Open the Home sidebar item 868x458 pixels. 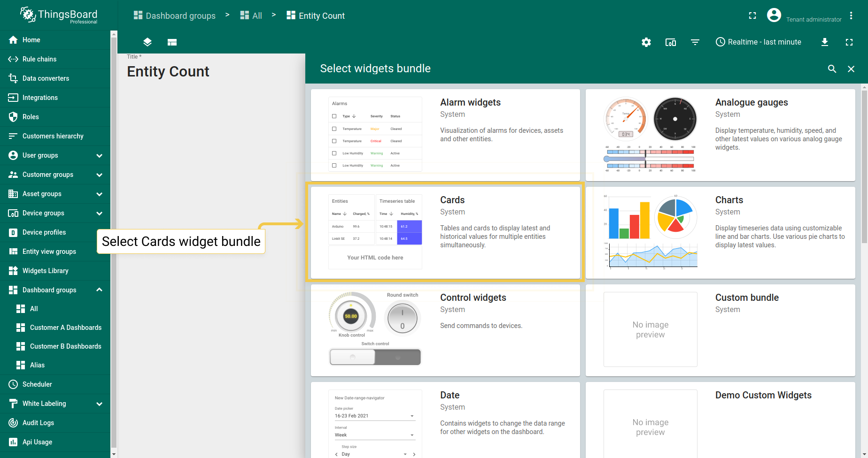55,40
